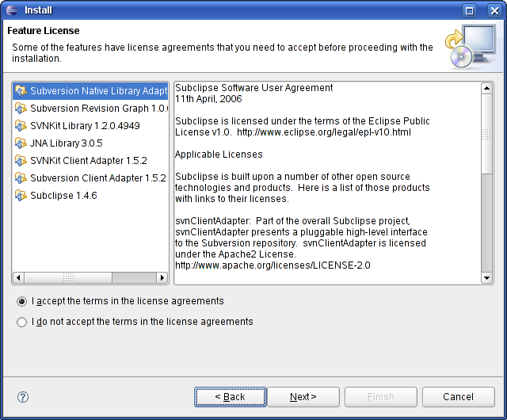507x420 pixels.
Task: Select I do not accept the terms option
Action: point(21,323)
